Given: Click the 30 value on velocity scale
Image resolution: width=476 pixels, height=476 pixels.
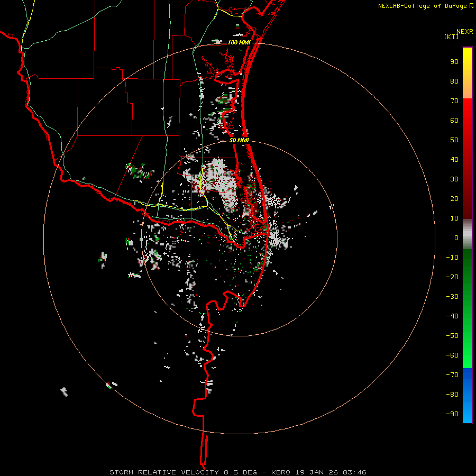Looking at the screenshot, I should tap(454, 179).
